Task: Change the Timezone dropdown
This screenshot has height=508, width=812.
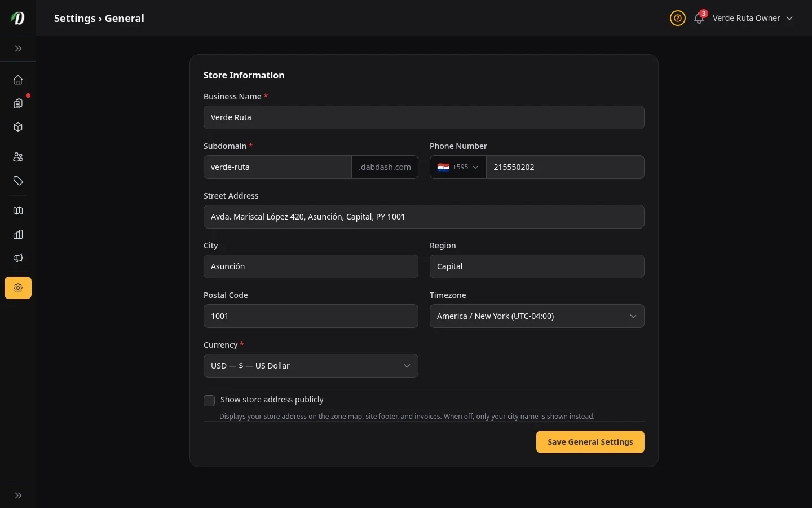Action: [537, 316]
